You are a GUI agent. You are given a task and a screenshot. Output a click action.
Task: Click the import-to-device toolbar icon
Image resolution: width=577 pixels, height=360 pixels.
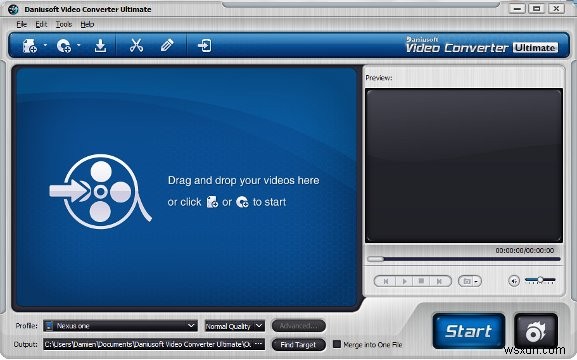point(205,46)
